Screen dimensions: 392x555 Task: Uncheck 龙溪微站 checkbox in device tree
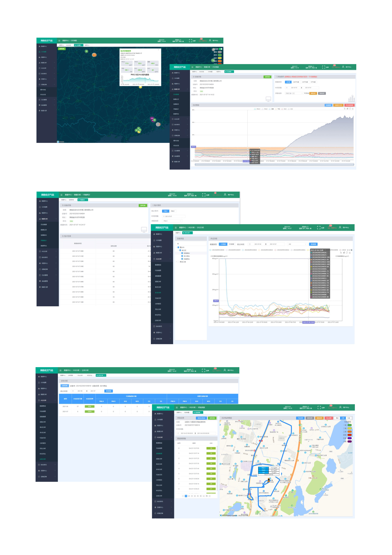click(182, 259)
